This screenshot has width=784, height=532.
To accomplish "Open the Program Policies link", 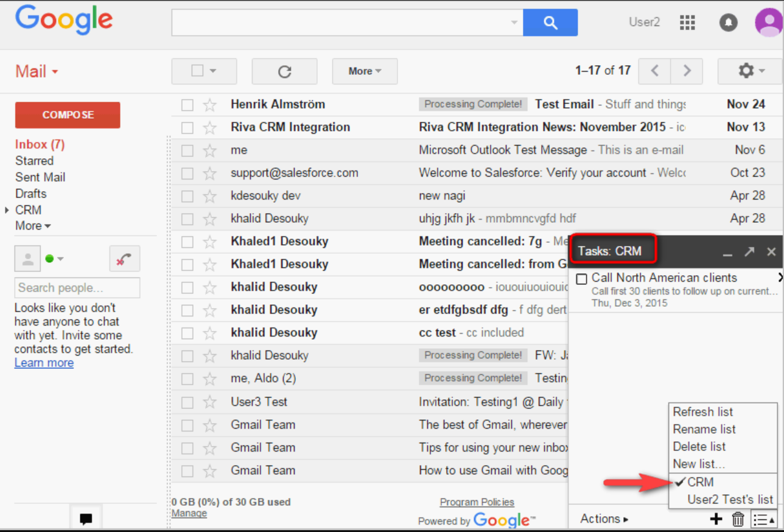I will (x=477, y=502).
